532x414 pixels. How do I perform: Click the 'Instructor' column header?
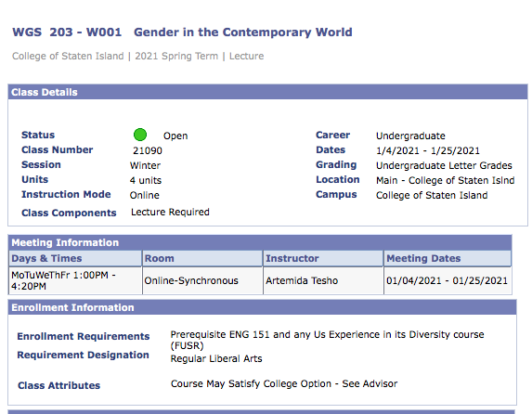pyautogui.click(x=323, y=259)
